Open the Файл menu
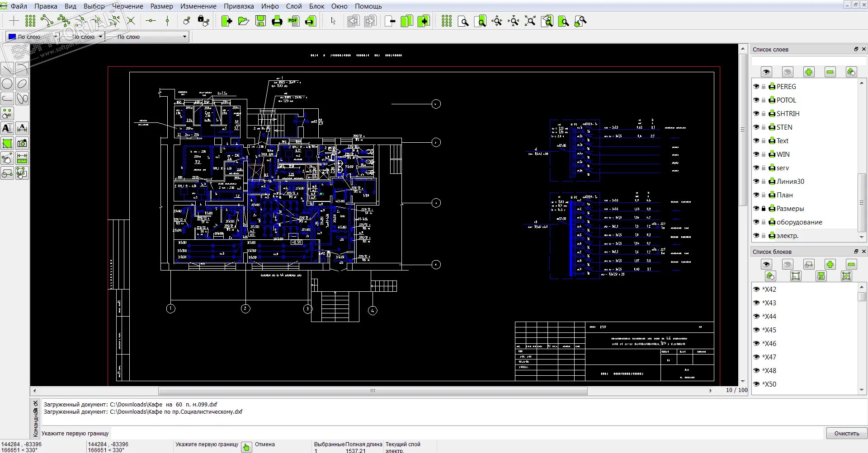868x453 pixels. (19, 6)
